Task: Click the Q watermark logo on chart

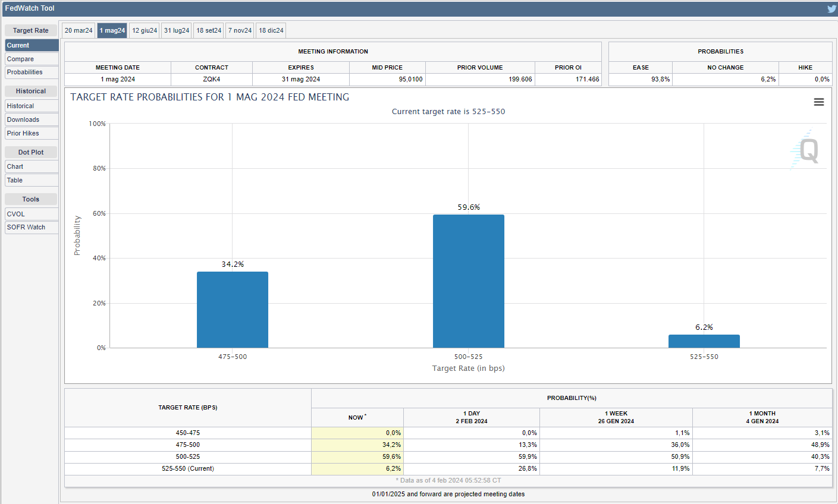Action: 808,150
